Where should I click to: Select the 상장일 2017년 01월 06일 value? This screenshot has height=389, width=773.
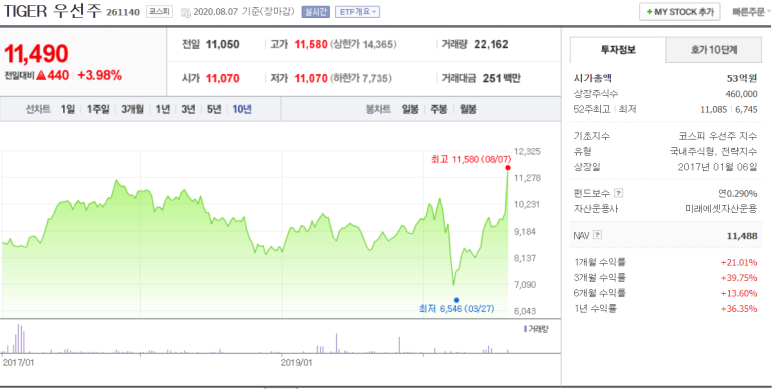coord(717,167)
